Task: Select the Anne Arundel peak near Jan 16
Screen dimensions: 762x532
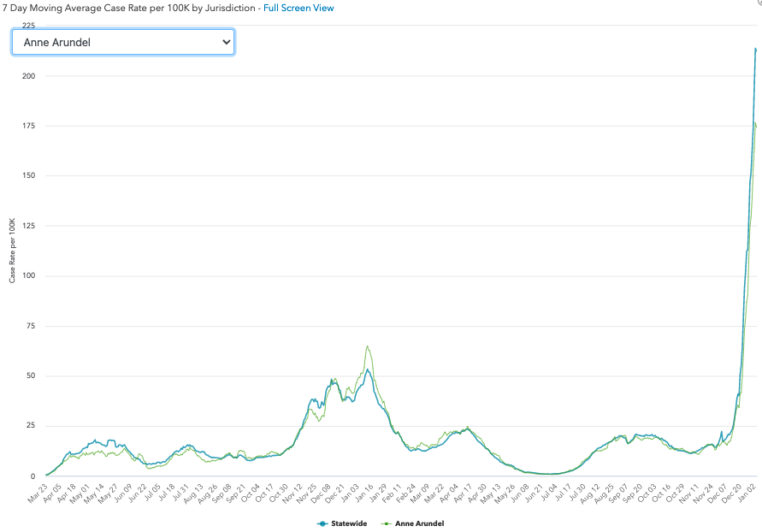Action: (367, 346)
